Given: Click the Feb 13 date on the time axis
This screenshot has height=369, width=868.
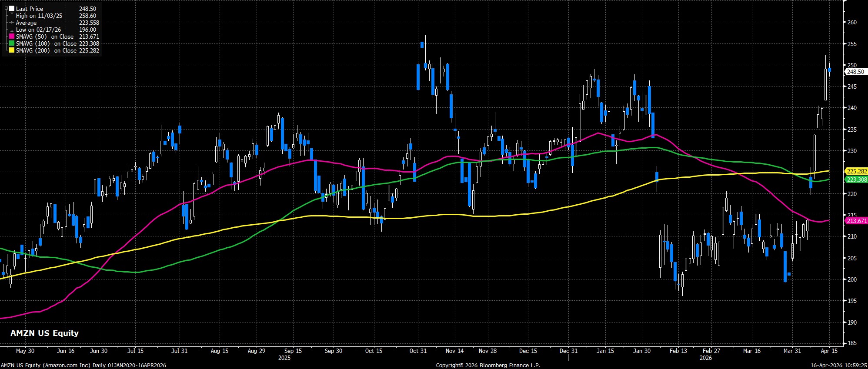Looking at the screenshot, I should point(678,351).
